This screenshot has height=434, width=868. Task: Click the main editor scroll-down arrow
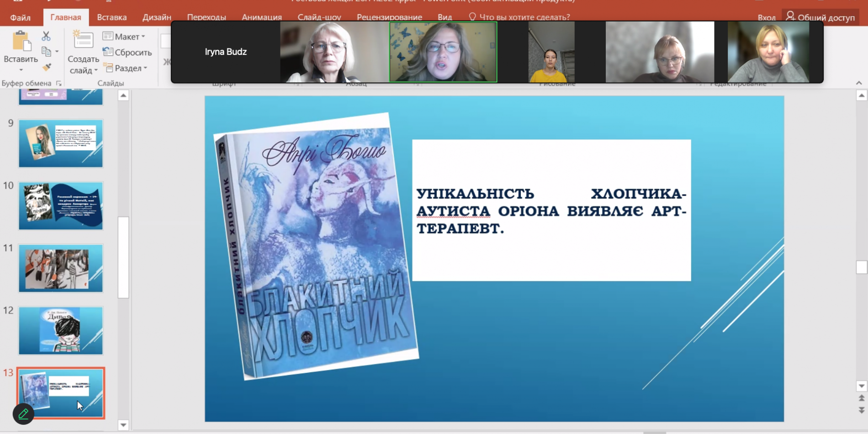pos(862,386)
